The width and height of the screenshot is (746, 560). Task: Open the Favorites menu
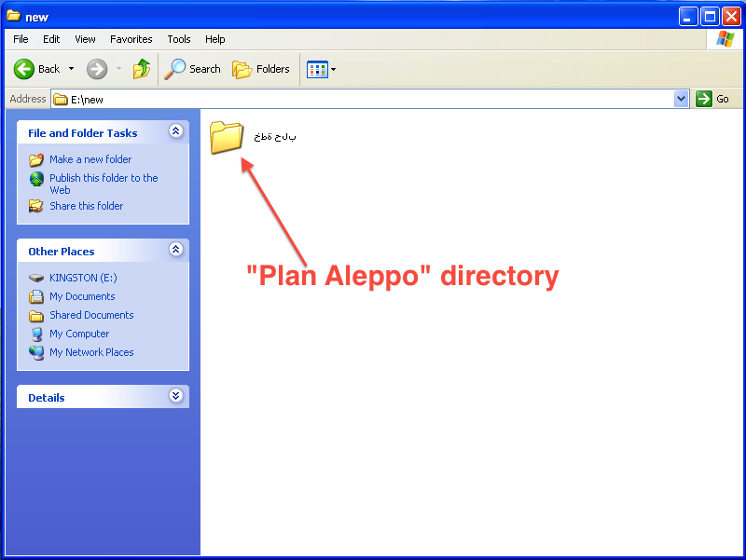[x=131, y=39]
